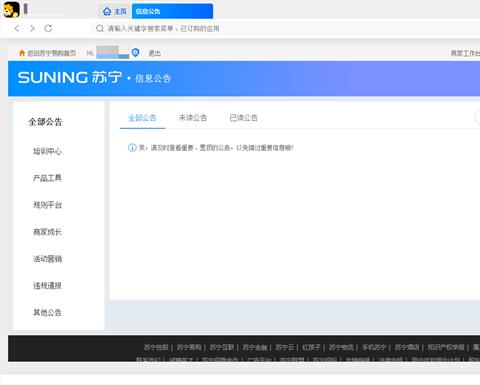Screen dimensions: 480x385
Task: Open 商家工作台 link at top right
Action: 465,53
